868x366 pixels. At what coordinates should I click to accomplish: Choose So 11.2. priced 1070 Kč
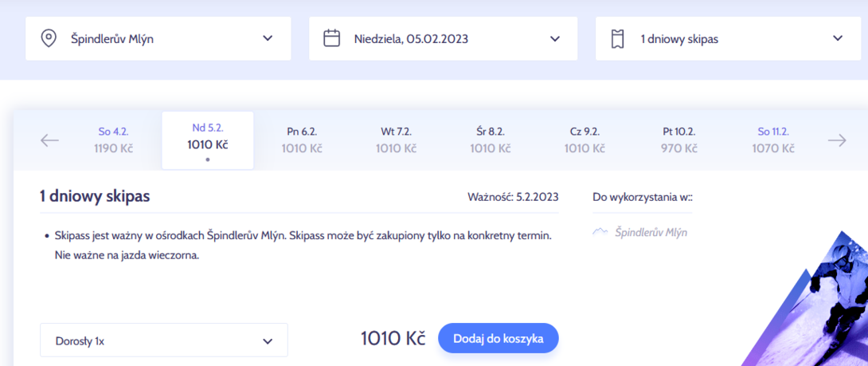pyautogui.click(x=773, y=140)
